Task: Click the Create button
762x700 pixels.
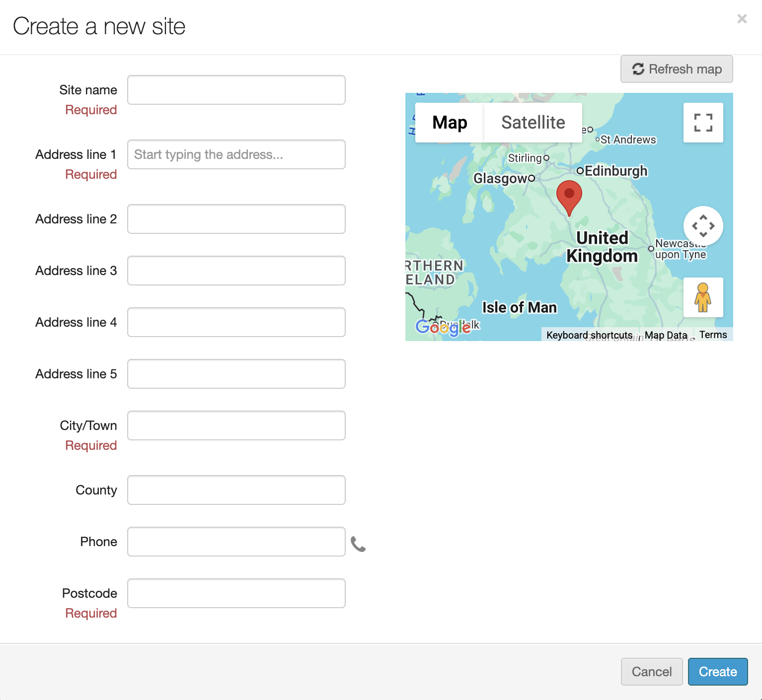Action: click(x=717, y=672)
